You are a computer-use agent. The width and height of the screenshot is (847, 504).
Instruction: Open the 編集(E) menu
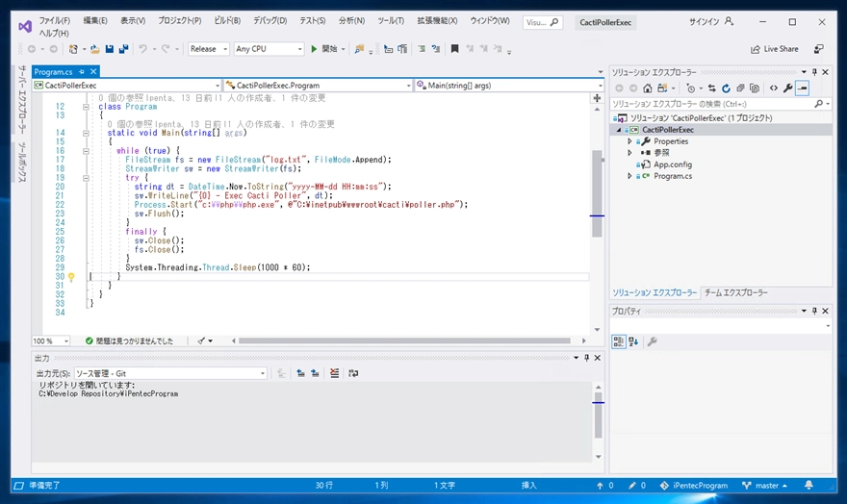click(95, 20)
